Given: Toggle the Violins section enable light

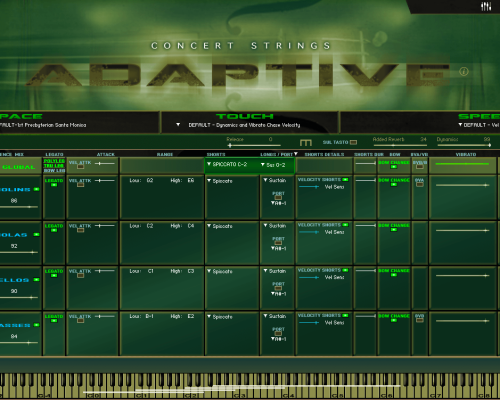Looking at the screenshot, I should (36, 189).
